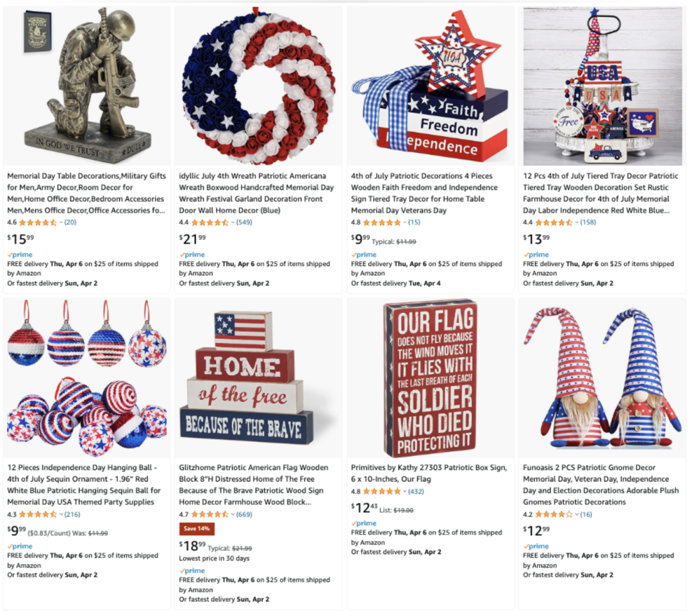Click star rating of tiered tray decor

tap(554, 222)
